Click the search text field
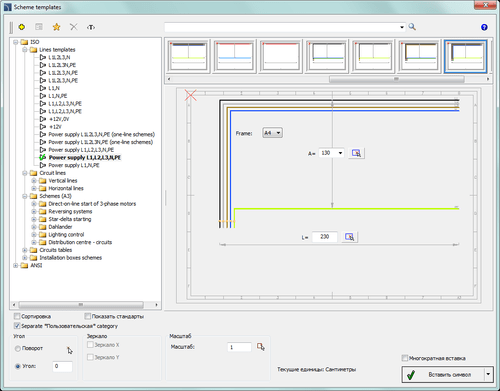500x391 pixels. point(282,27)
